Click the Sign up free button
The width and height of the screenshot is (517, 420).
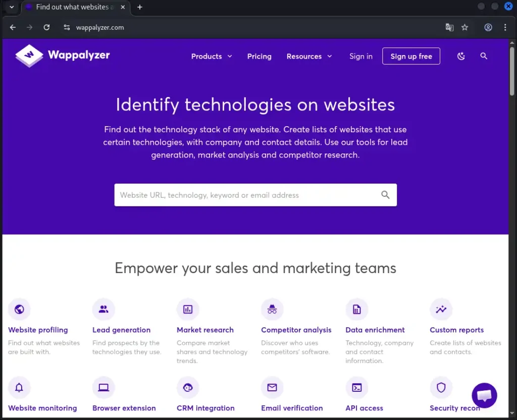coord(411,56)
